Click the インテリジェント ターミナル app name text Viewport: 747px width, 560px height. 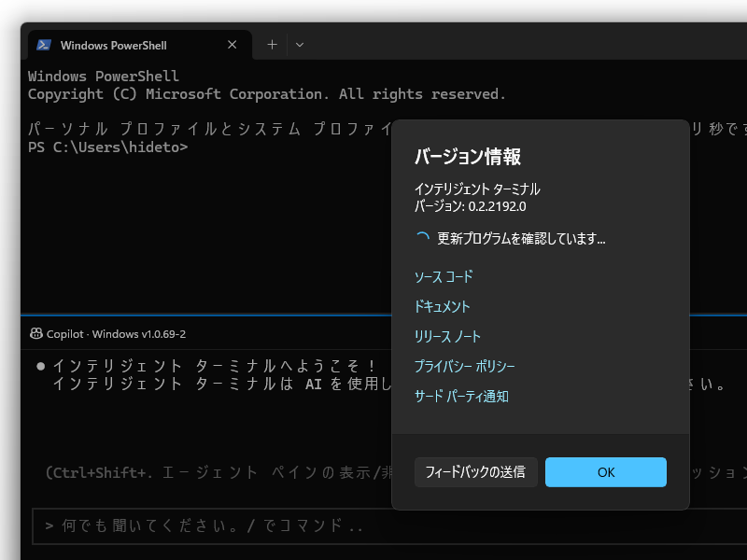pyautogui.click(x=477, y=189)
